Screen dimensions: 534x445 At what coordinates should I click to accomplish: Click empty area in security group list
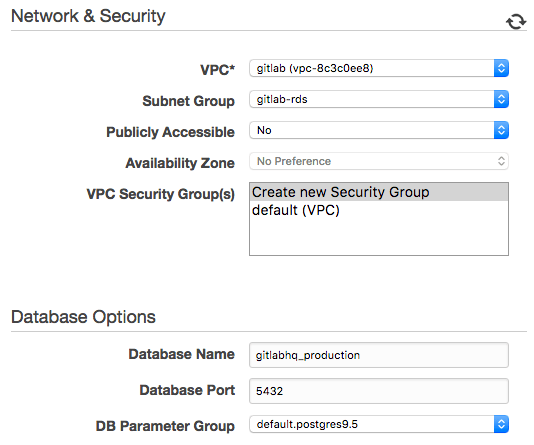tap(379, 237)
